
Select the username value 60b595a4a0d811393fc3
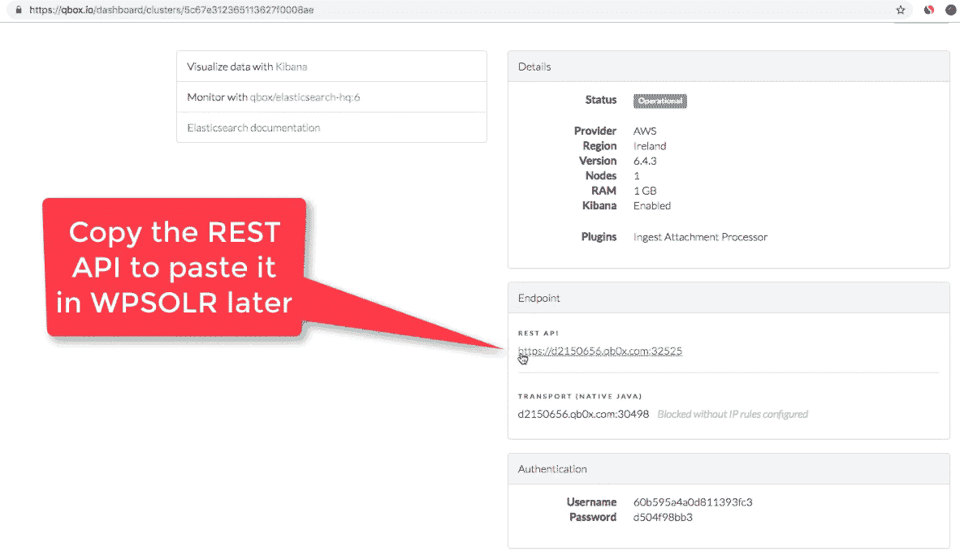coord(693,502)
